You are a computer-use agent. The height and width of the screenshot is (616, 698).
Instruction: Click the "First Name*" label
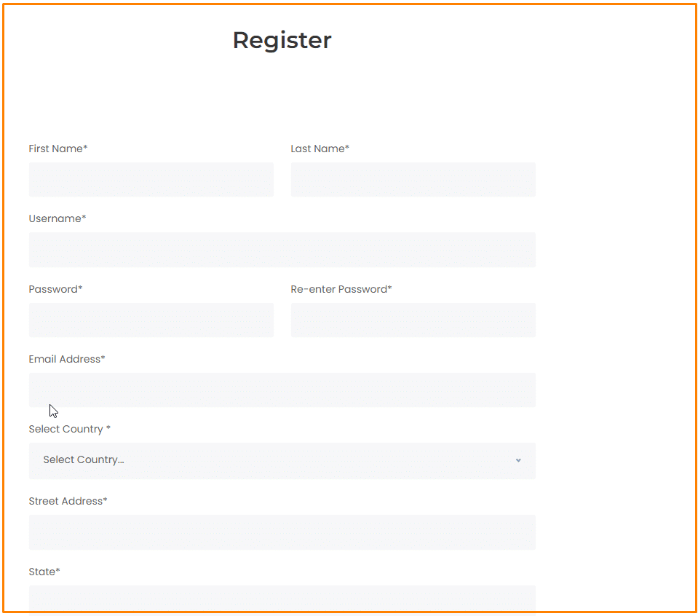pos(58,149)
